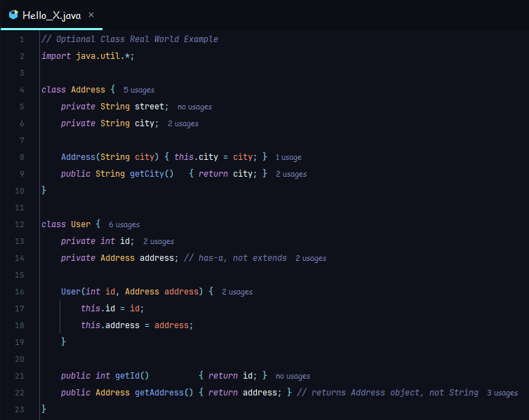Open '1 usage' hint for Address constructor
Image resolution: width=529 pixels, height=420 pixels.
pyautogui.click(x=288, y=158)
